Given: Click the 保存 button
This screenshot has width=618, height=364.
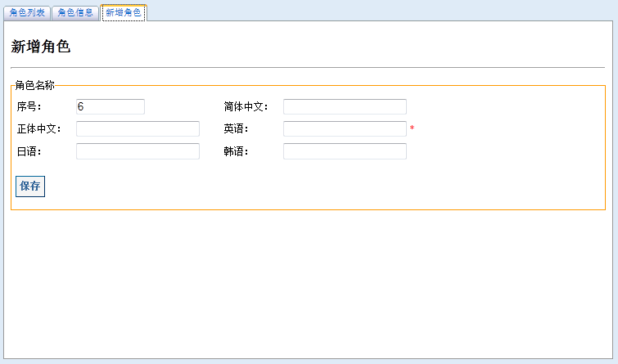Looking at the screenshot, I should (x=30, y=186).
